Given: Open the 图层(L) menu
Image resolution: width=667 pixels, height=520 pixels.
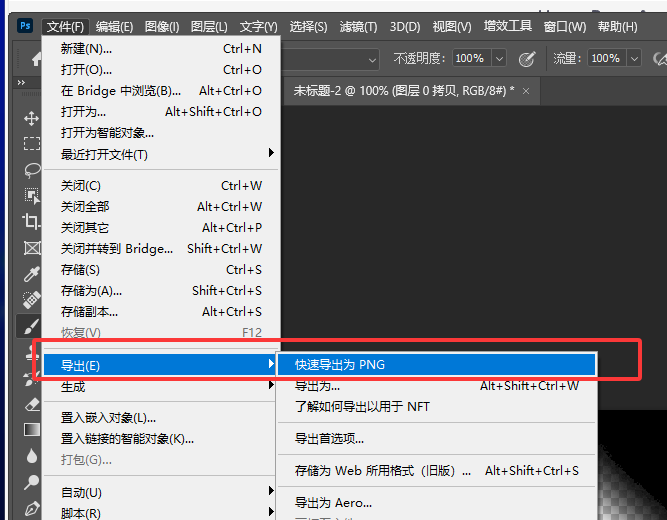Looking at the screenshot, I should [x=209, y=27].
